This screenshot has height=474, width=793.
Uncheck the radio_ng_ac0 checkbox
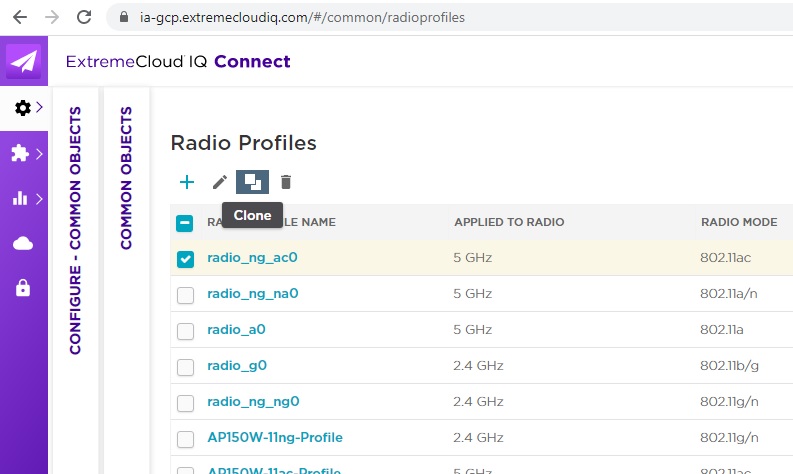(x=185, y=259)
